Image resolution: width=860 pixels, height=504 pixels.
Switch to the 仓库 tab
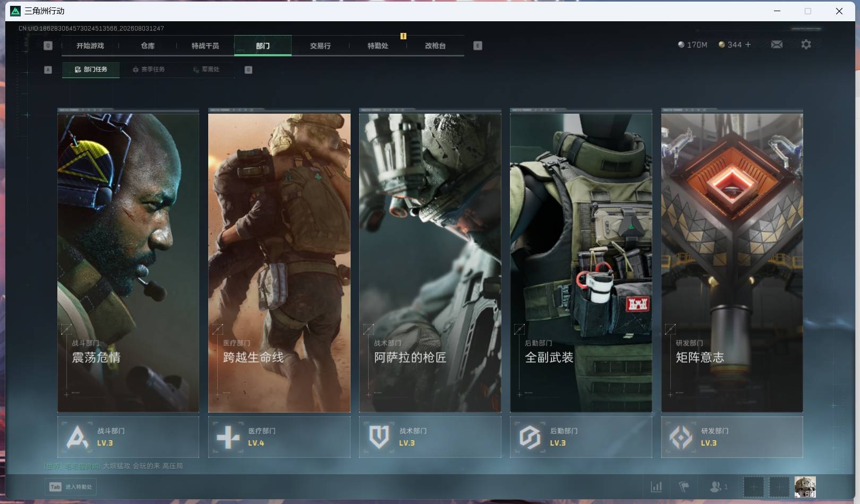pyautogui.click(x=148, y=46)
